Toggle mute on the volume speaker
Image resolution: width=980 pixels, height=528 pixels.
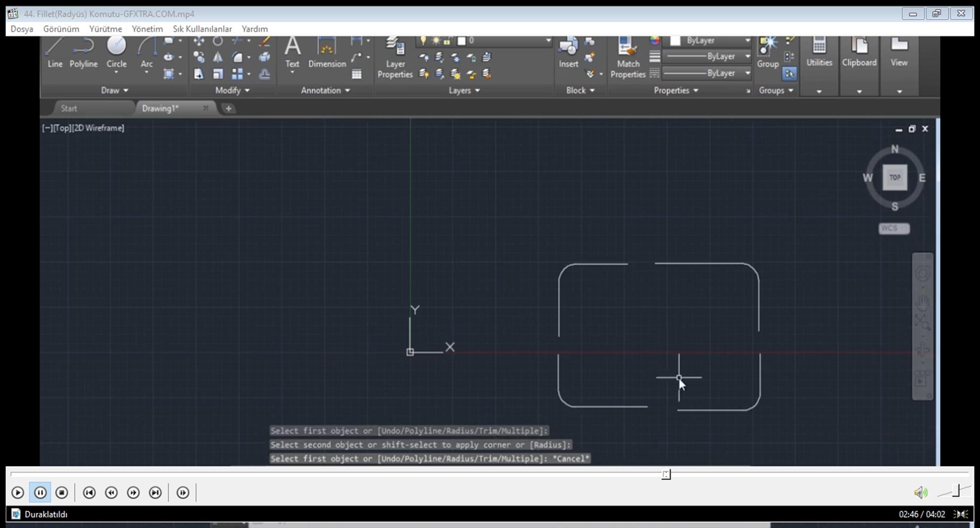(x=920, y=492)
